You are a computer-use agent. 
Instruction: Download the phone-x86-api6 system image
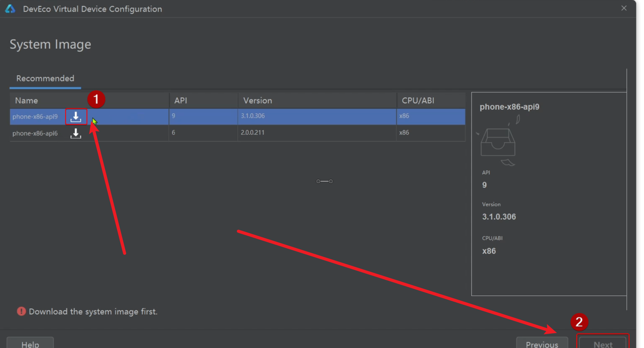point(76,133)
